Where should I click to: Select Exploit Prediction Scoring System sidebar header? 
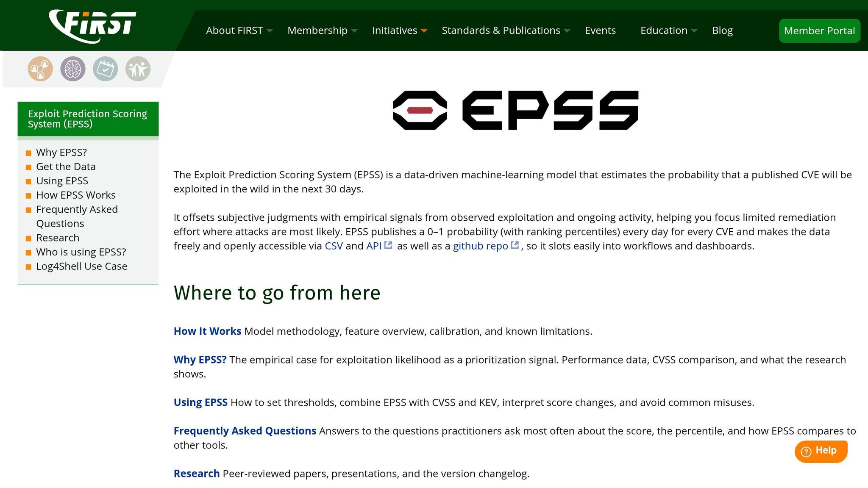pos(88,119)
